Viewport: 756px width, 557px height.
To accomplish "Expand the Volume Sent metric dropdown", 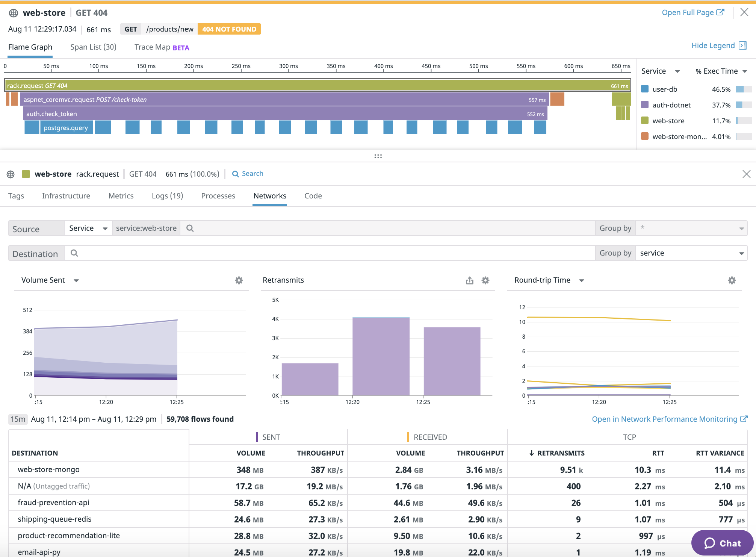I will (x=76, y=280).
